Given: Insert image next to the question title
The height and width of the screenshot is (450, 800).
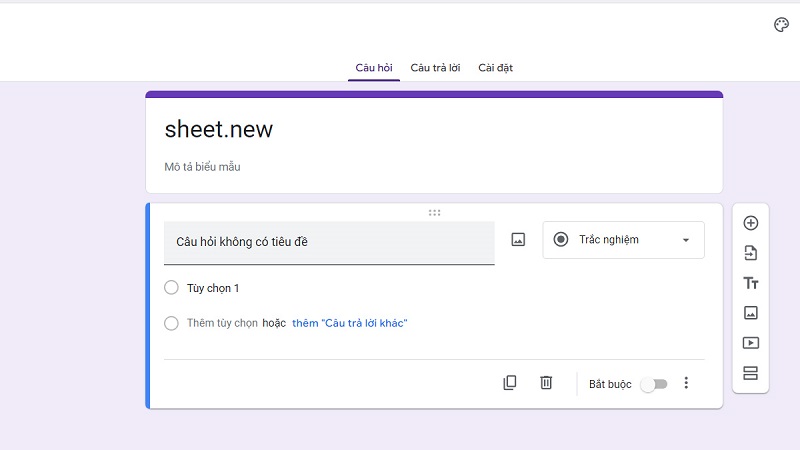Looking at the screenshot, I should pyautogui.click(x=518, y=239).
